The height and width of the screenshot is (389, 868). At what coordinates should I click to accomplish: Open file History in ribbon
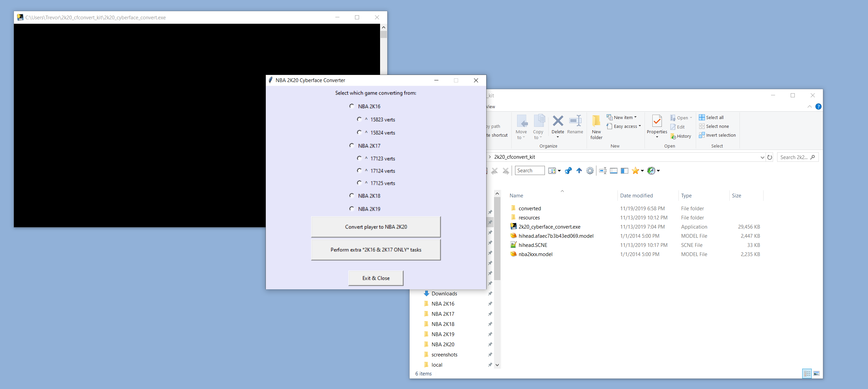(681, 136)
